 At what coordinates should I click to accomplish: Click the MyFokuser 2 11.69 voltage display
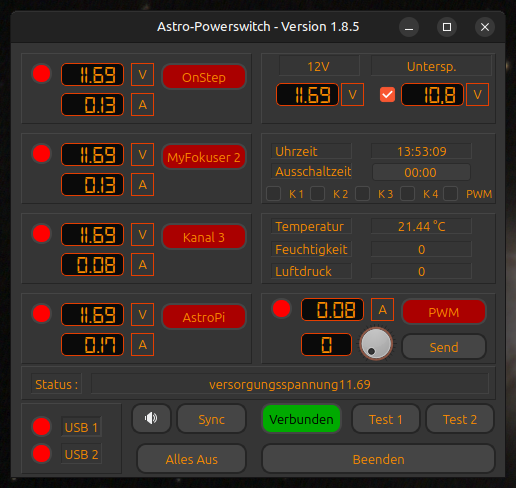[92, 155]
